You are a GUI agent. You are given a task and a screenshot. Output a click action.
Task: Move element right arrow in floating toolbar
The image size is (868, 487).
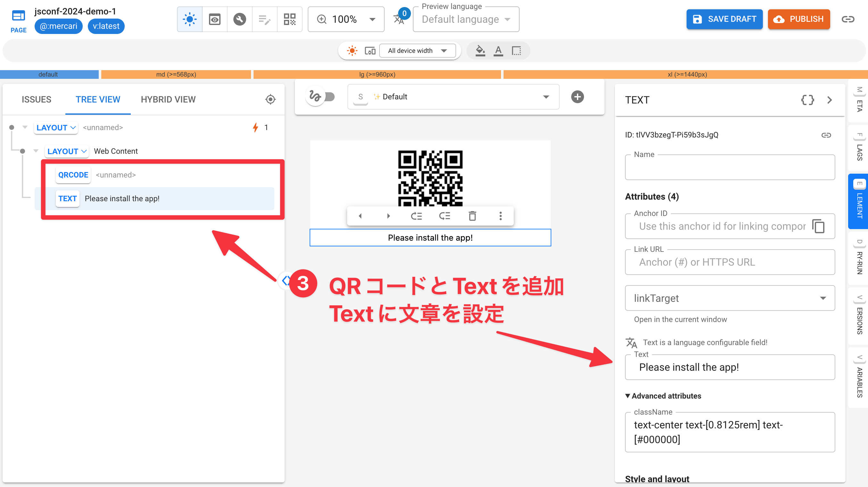388,216
